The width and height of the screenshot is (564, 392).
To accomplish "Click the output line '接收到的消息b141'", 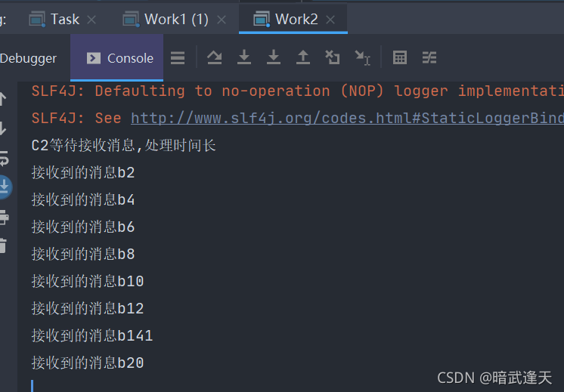I will click(x=92, y=336).
